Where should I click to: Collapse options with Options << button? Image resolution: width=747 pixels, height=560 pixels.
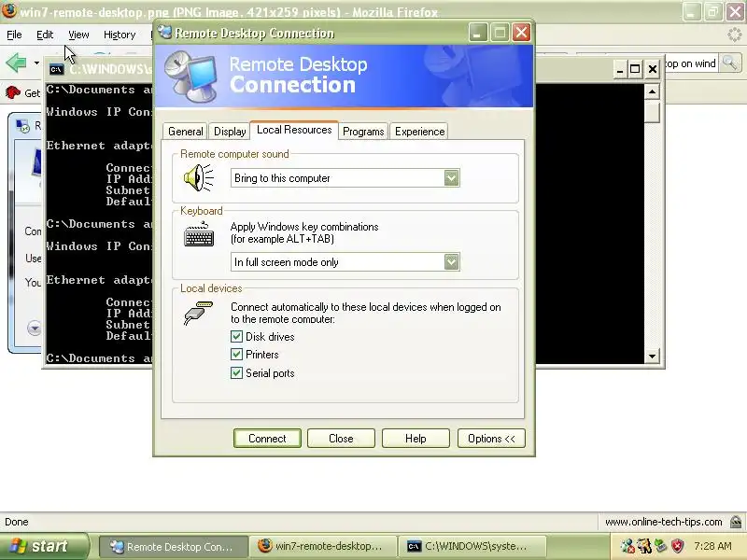[x=491, y=438]
